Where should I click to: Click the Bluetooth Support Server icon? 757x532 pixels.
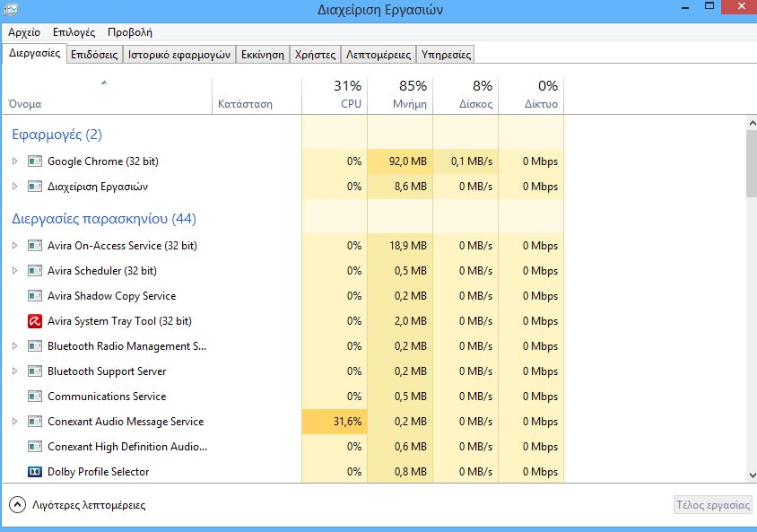[35, 371]
